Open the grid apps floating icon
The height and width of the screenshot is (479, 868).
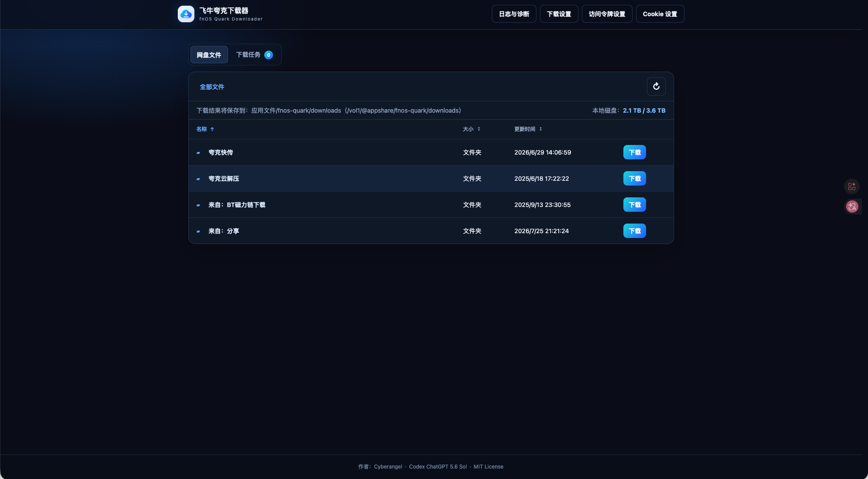(x=852, y=186)
